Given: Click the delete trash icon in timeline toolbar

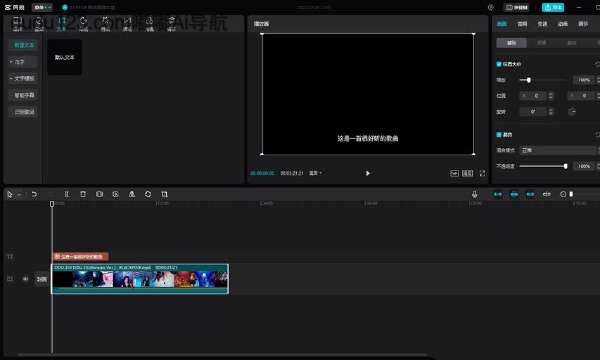Looking at the screenshot, I should [x=83, y=194].
